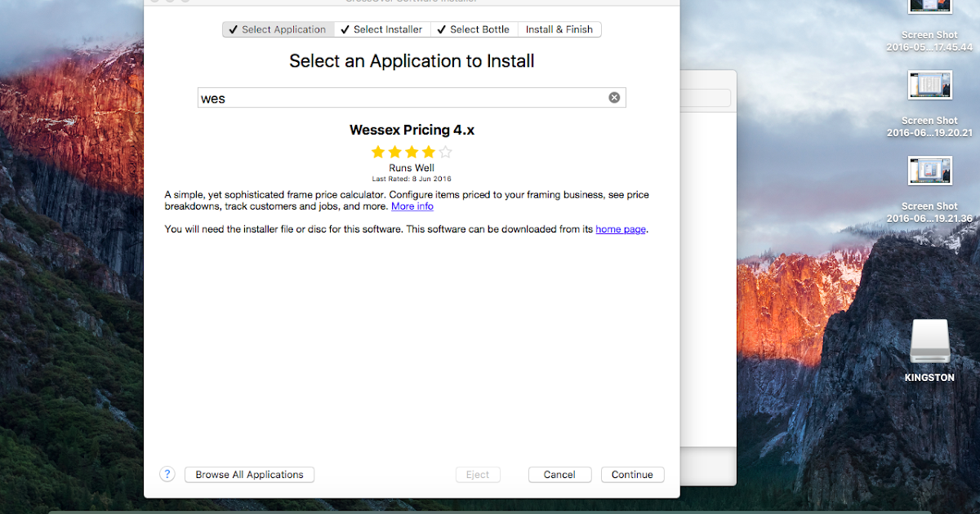This screenshot has width=980, height=514.
Task: Open the help question mark icon
Action: click(167, 474)
